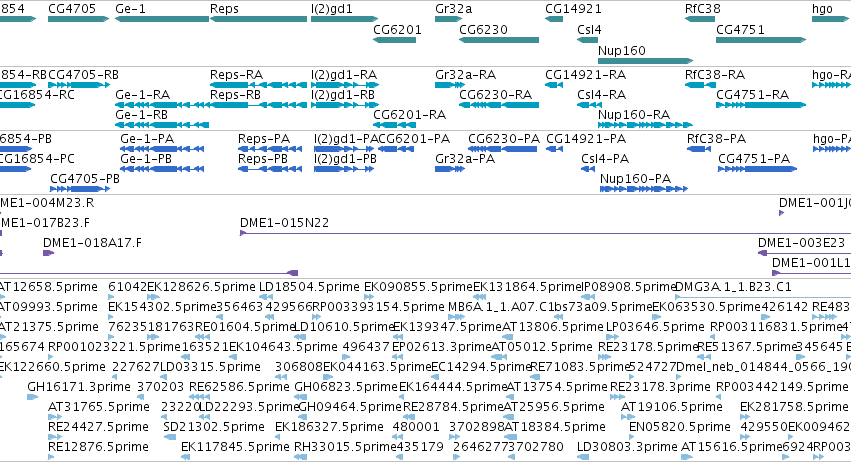This screenshot has height=462, width=851.
Task: Click EST AT05012.5prime
Action: [499, 357]
